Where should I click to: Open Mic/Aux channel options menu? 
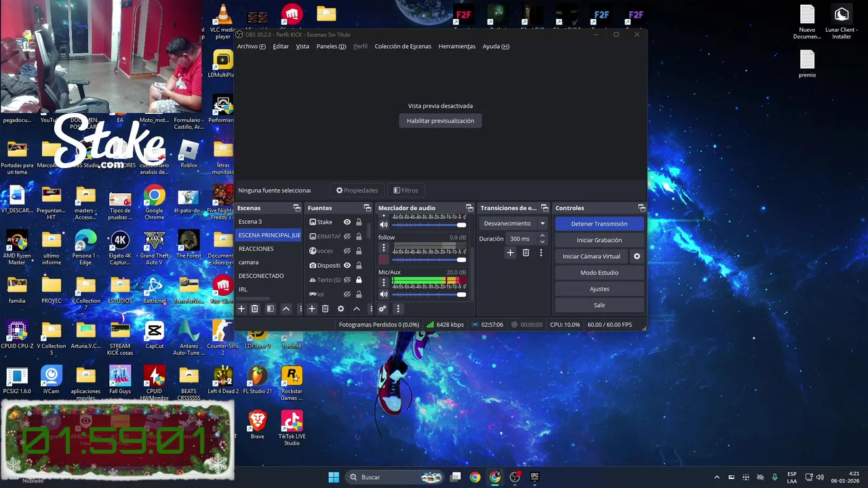(384, 283)
